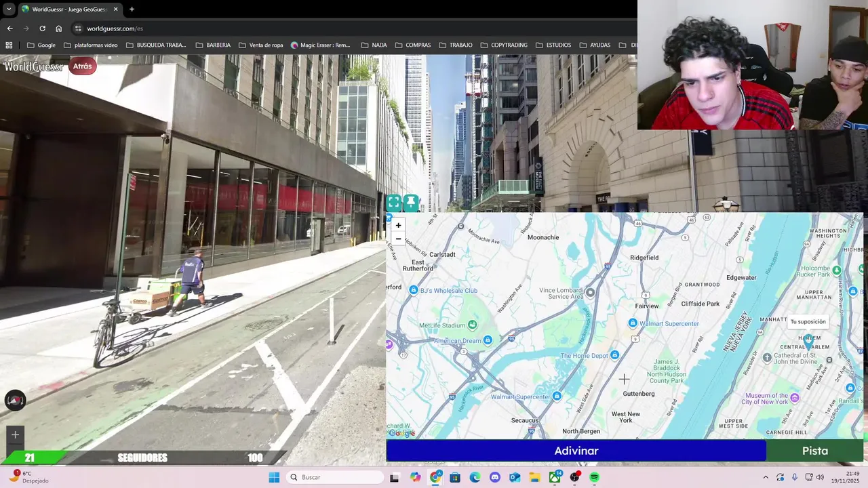Click the taskbar Buscar search box
This screenshot has height=488, width=868.
pos(335,477)
